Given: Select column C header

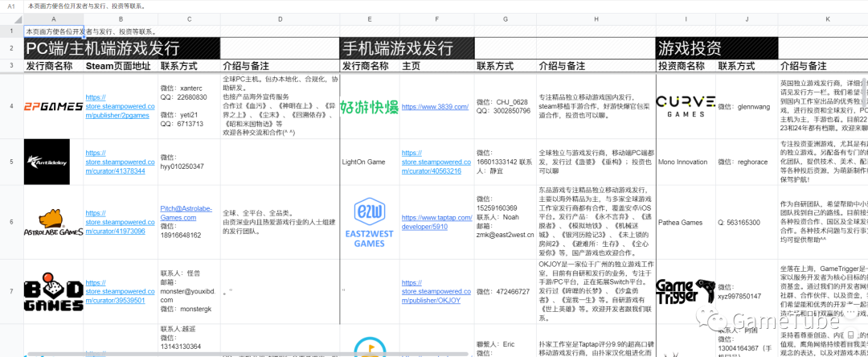Looking at the screenshot, I should coord(190,19).
